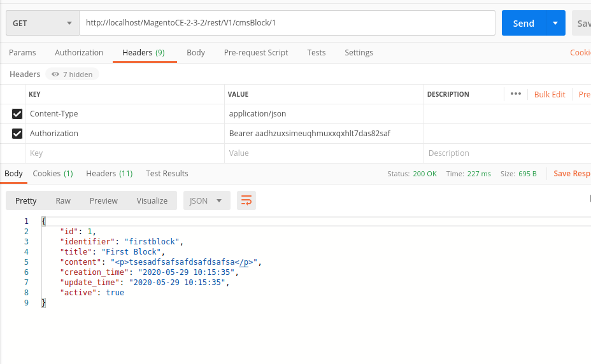
Task: Click the wrap lines icon in response toolbar
Action: 246,200
